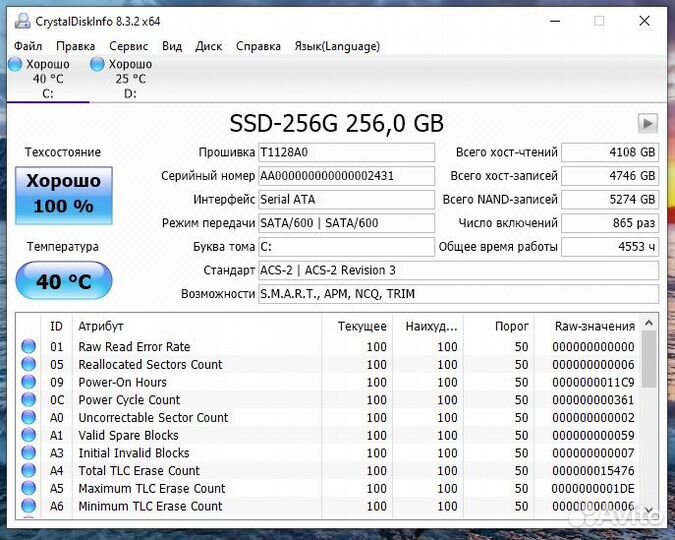
Task: Click the Raw-значения column header
Action: pyautogui.click(x=588, y=326)
